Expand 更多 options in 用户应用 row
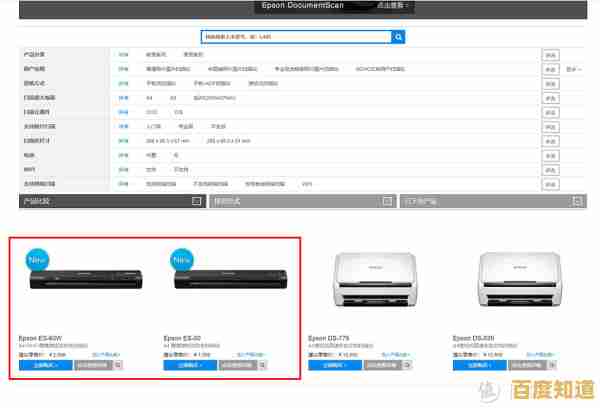This screenshot has width=600, height=408. [x=573, y=69]
